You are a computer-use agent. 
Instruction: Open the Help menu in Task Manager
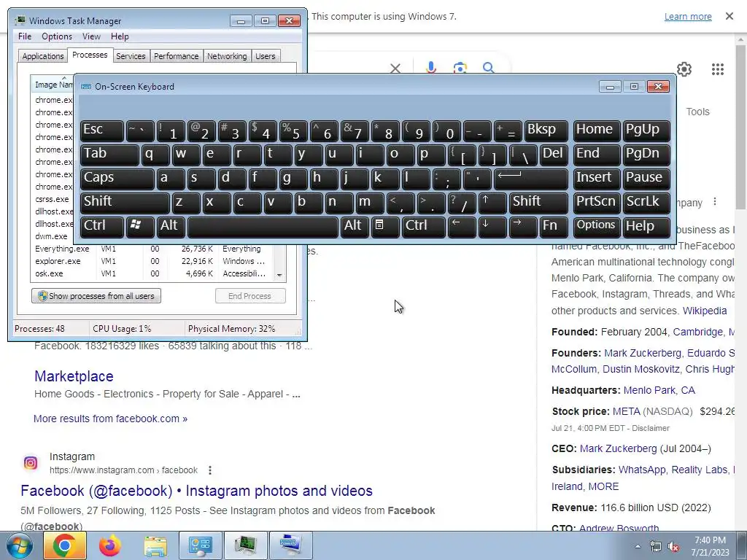(x=120, y=36)
